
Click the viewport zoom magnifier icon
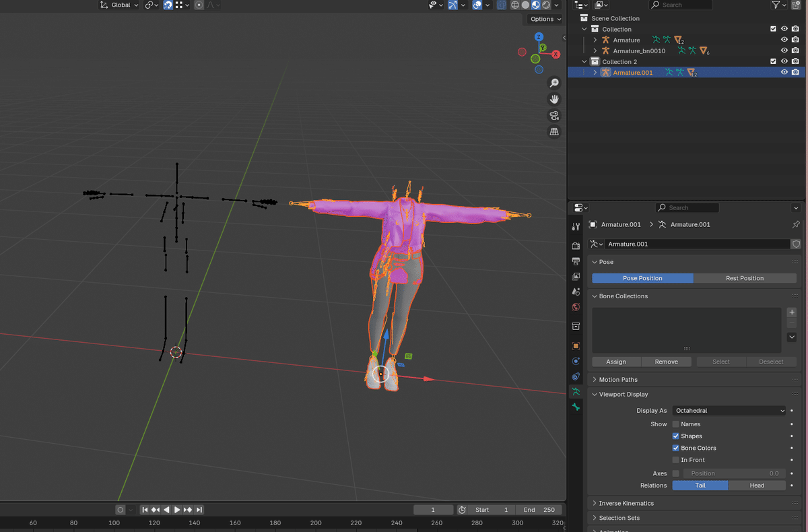(554, 83)
